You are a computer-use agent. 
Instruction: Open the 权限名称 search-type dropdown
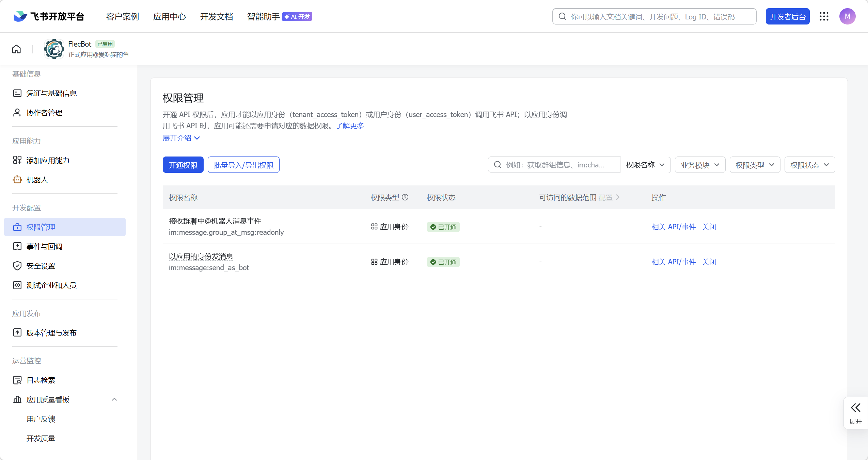coord(645,165)
